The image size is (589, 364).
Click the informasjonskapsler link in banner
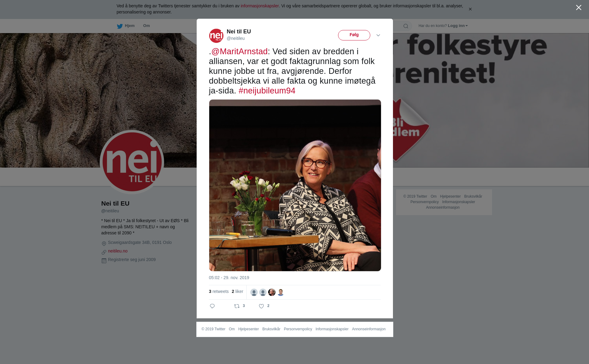coord(260,6)
